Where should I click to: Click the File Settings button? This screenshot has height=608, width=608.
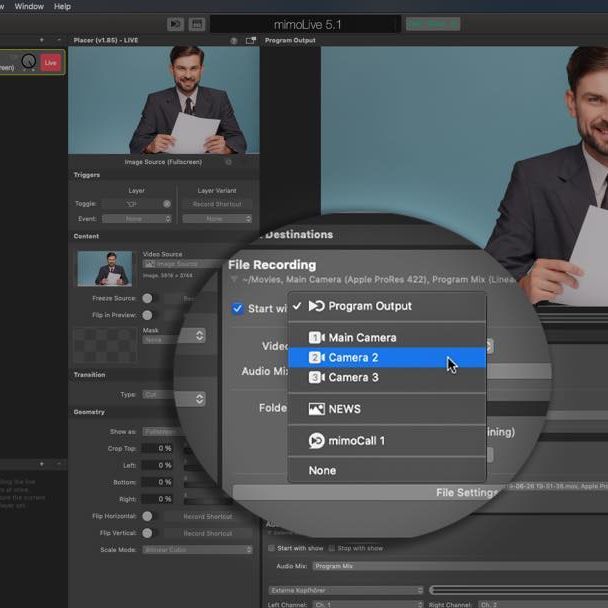466,493
